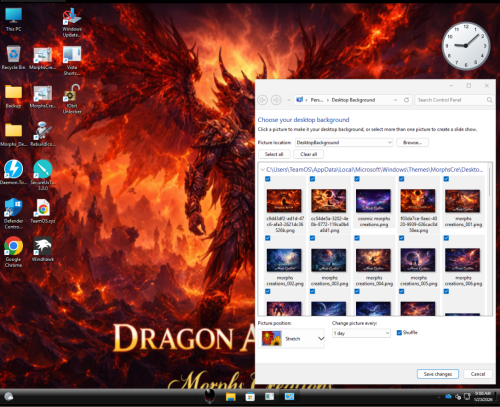
Task: Open the Picture position Stretch dropdown
Action: 291,339
